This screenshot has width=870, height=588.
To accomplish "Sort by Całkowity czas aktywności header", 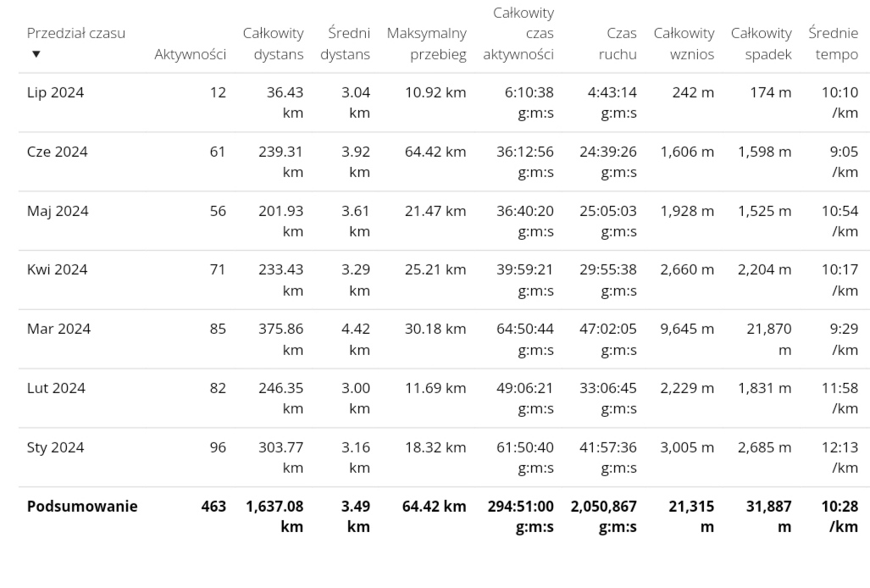I will tap(518, 34).
